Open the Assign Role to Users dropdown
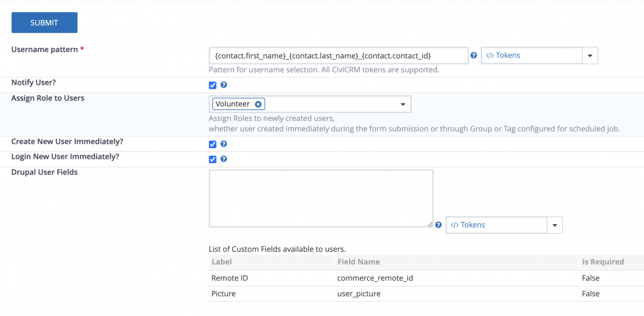 pyautogui.click(x=402, y=104)
